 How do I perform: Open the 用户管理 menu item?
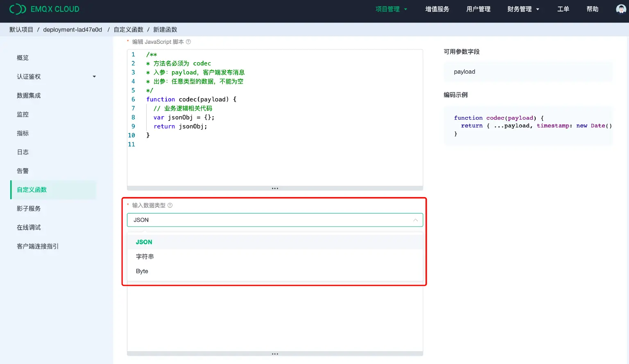point(478,9)
